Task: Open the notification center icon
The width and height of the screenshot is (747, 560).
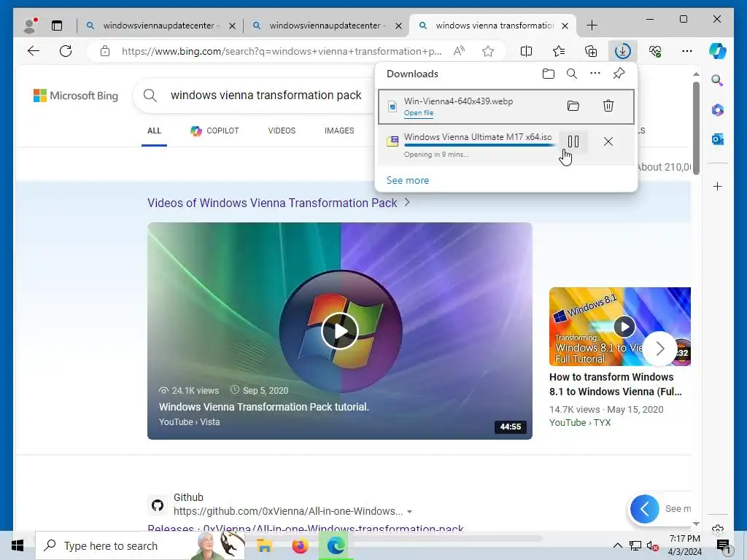Action: tap(723, 545)
